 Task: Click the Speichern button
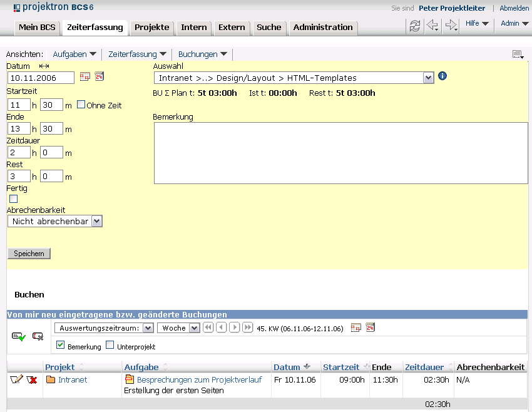[29, 254]
